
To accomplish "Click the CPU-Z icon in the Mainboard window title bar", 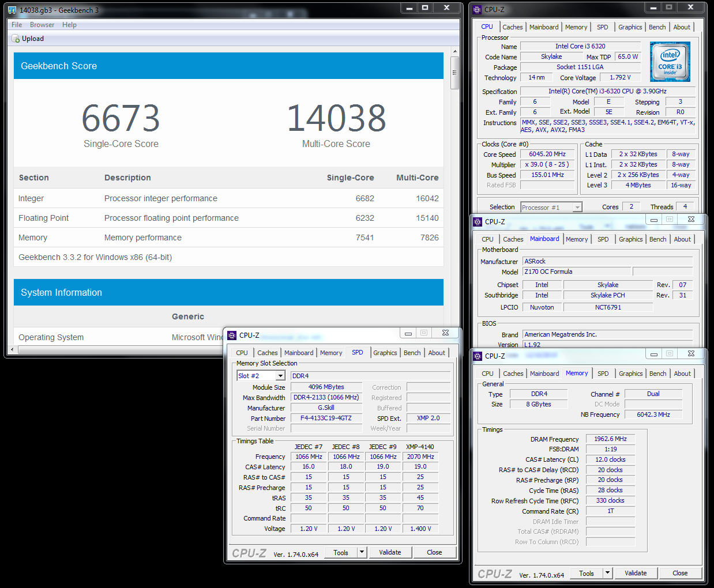I will [x=478, y=221].
